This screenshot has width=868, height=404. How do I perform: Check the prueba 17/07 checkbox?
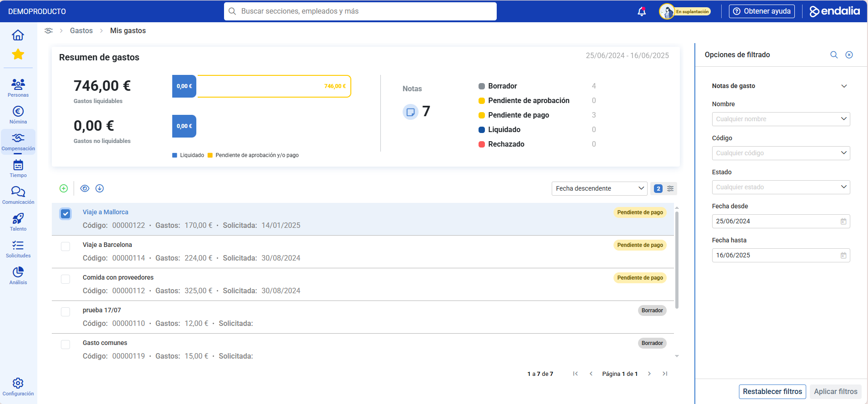(65, 312)
